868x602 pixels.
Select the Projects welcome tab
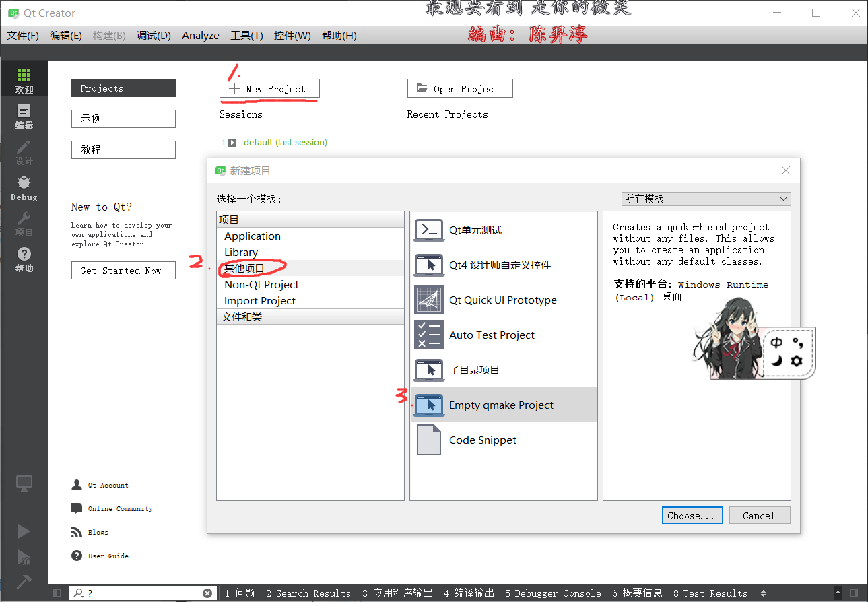pos(123,88)
